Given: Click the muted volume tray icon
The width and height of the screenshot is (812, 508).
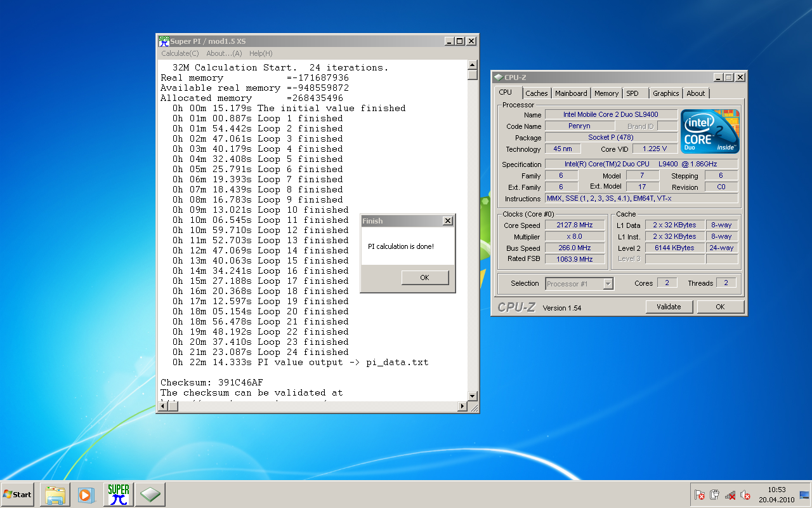Looking at the screenshot, I should pyautogui.click(x=745, y=495).
